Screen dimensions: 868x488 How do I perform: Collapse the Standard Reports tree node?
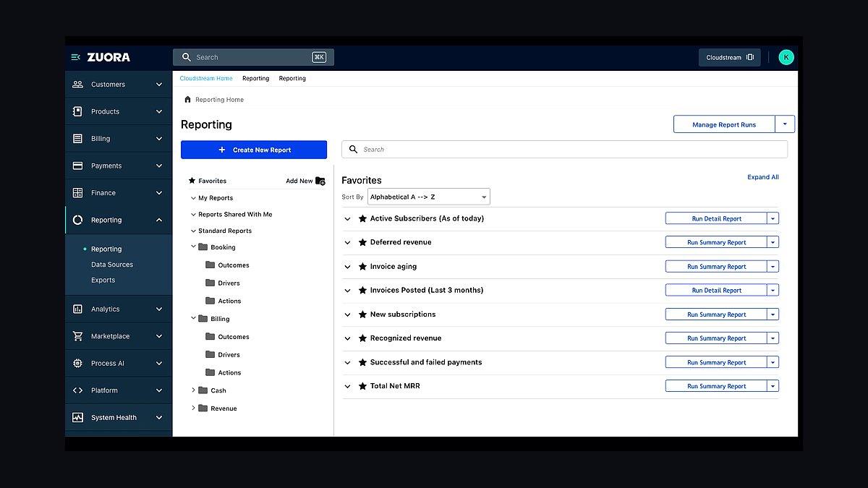pos(193,231)
